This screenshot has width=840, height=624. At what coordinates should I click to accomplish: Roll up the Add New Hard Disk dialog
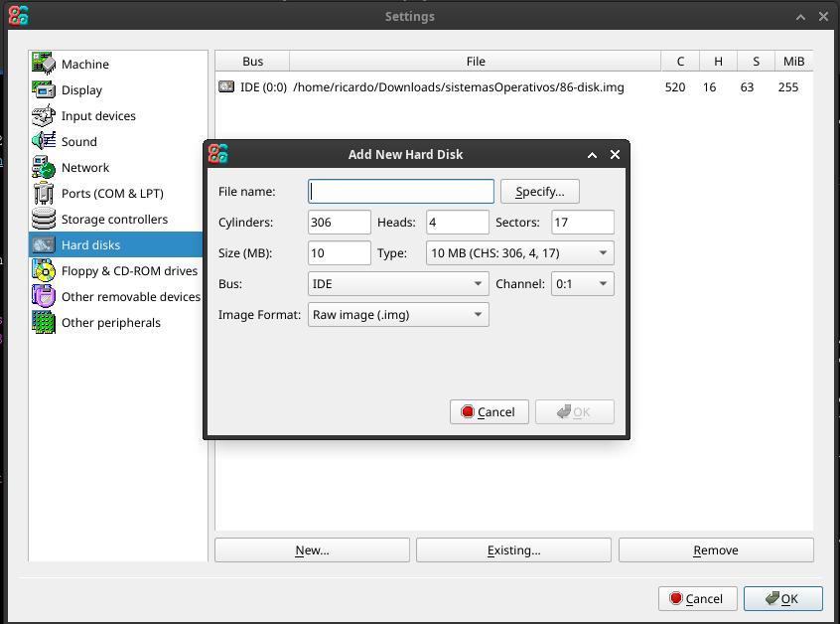tap(592, 155)
